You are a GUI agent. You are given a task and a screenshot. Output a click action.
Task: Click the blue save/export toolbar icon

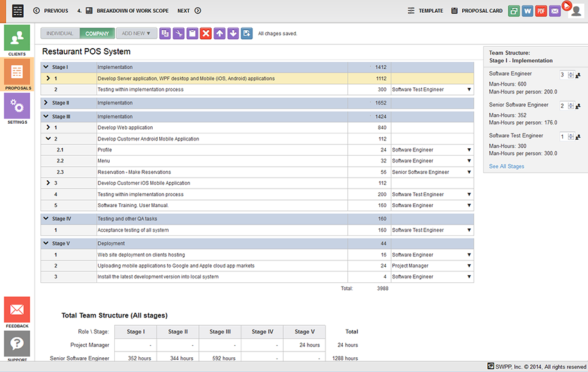(x=246, y=33)
